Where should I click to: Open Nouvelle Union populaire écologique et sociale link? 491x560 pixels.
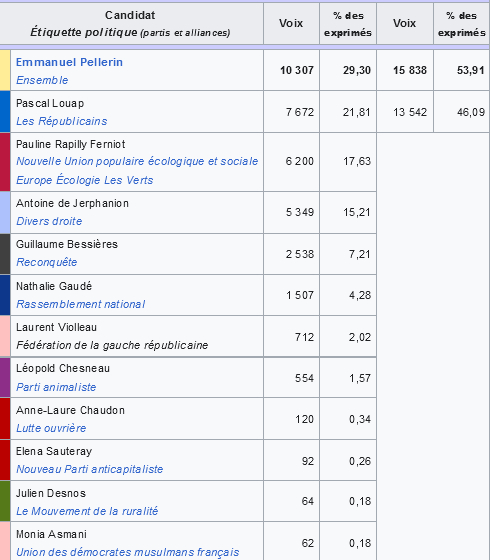(x=137, y=161)
